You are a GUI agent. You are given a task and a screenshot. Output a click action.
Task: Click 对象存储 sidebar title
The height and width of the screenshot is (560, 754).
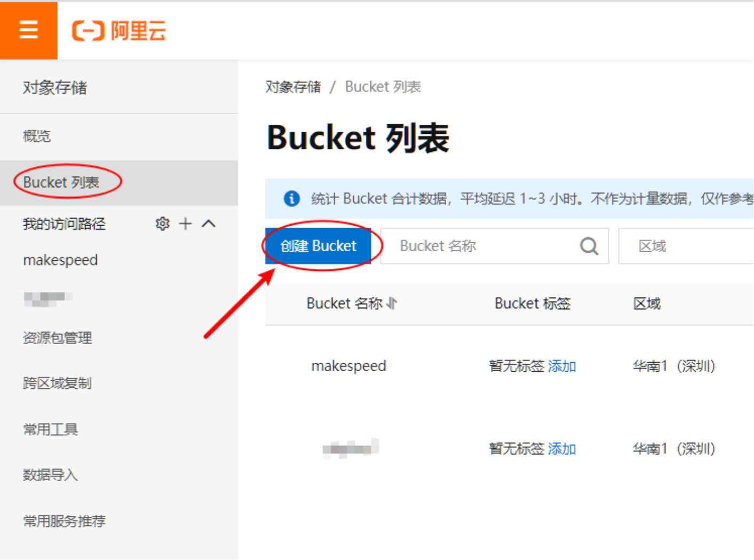[x=55, y=87]
